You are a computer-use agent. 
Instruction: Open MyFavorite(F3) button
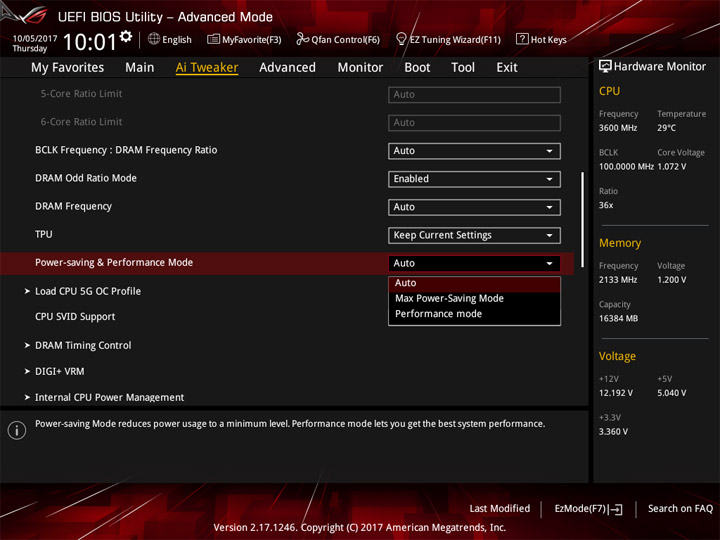[244, 39]
